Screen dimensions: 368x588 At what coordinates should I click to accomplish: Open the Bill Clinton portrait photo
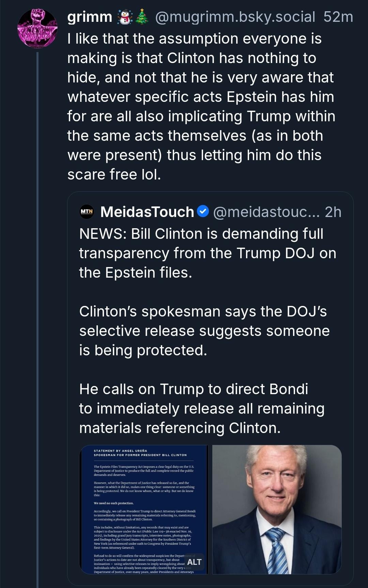click(x=277, y=509)
